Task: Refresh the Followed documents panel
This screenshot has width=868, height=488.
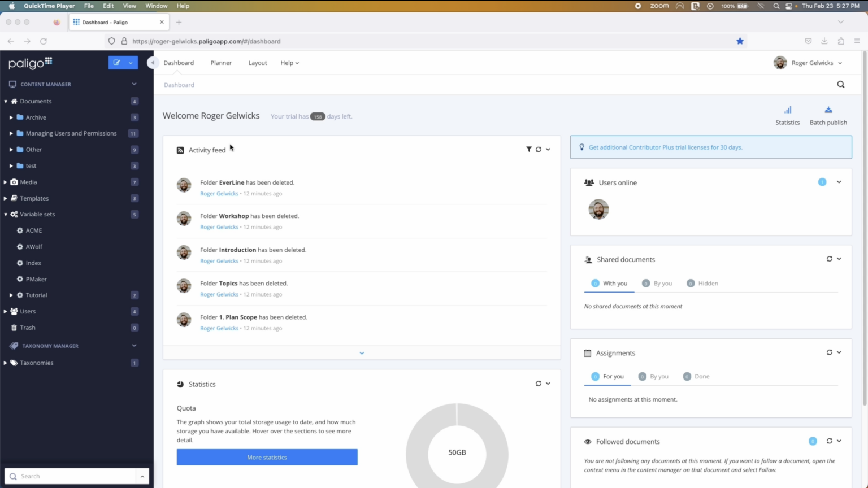Action: click(829, 441)
